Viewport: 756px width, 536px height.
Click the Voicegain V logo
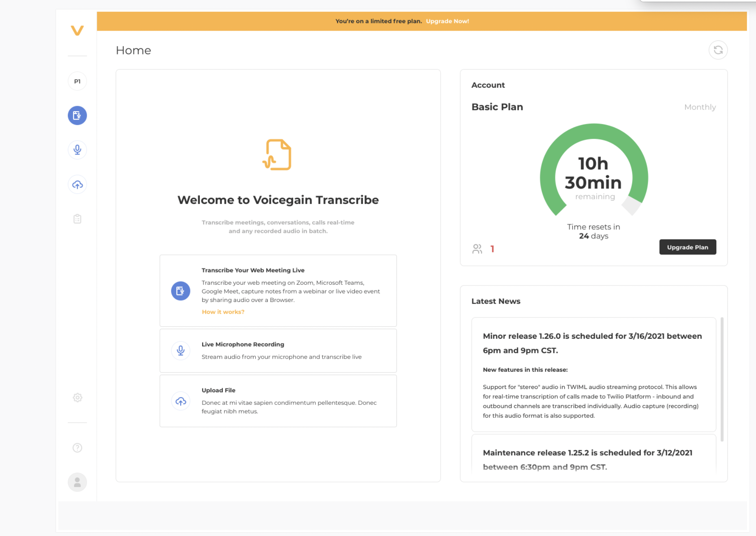click(77, 31)
